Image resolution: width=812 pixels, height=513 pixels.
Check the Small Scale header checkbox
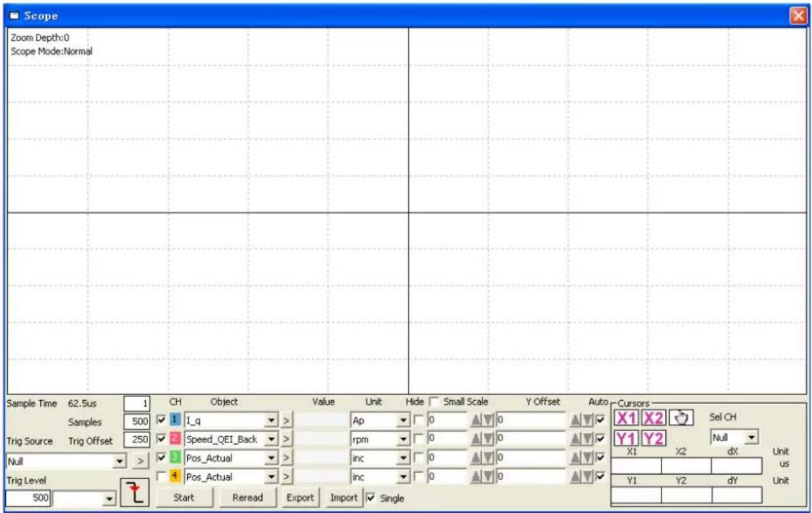435,402
